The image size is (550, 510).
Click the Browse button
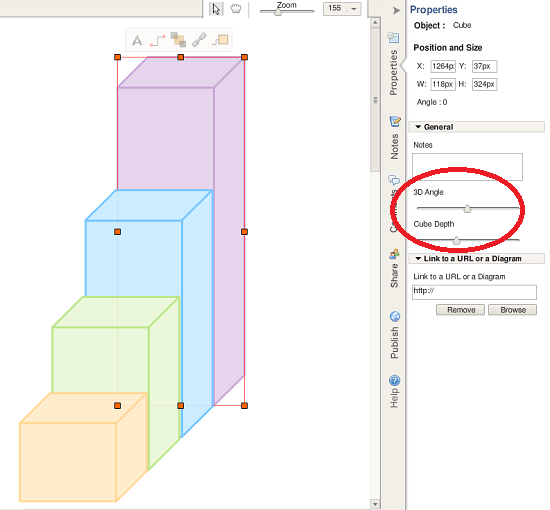(512, 310)
